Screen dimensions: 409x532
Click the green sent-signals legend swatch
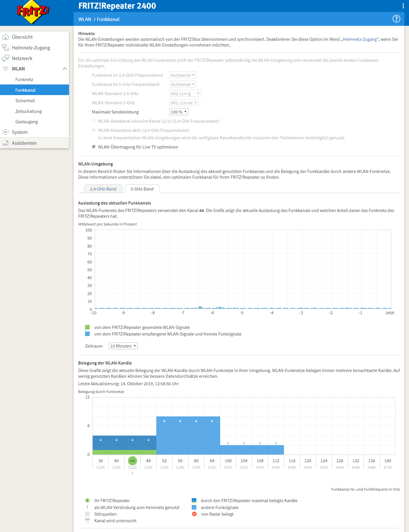[87, 327]
